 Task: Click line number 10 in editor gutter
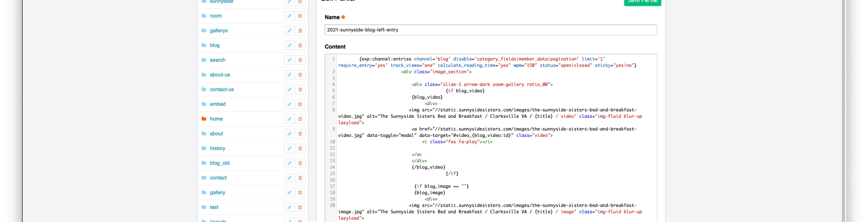332,142
